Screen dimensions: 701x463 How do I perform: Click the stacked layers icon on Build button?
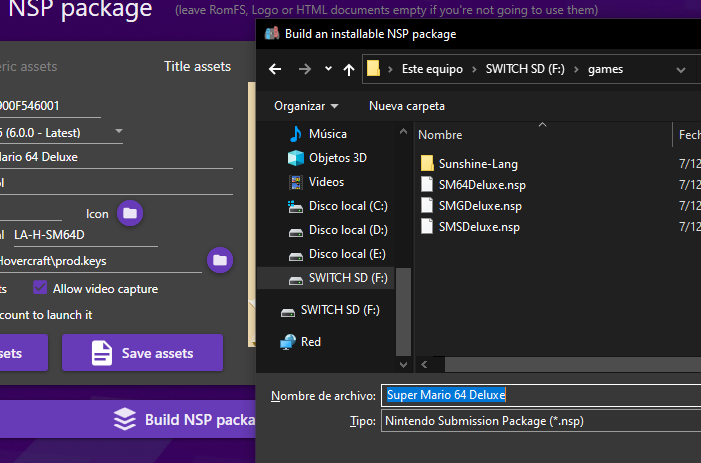tap(125, 419)
